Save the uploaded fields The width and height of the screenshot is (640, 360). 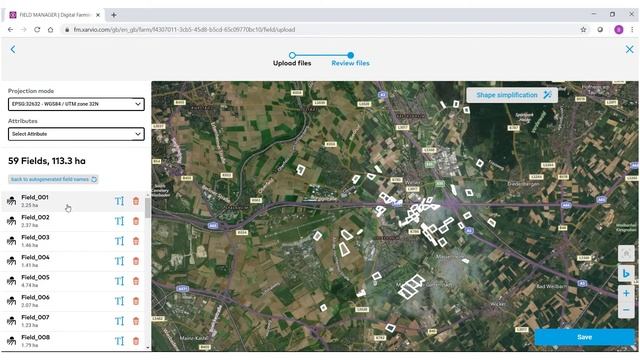click(x=584, y=337)
